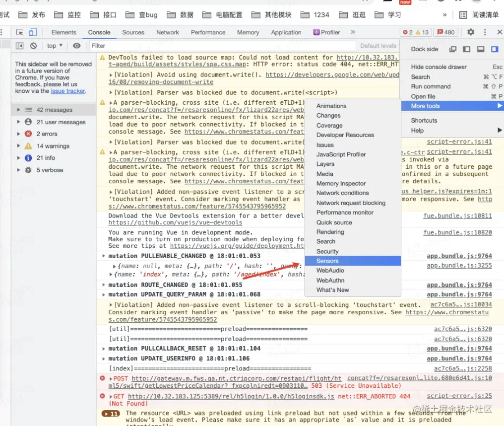Switch to the Performance tab
This screenshot has height=426, width=504.
click(208, 32)
